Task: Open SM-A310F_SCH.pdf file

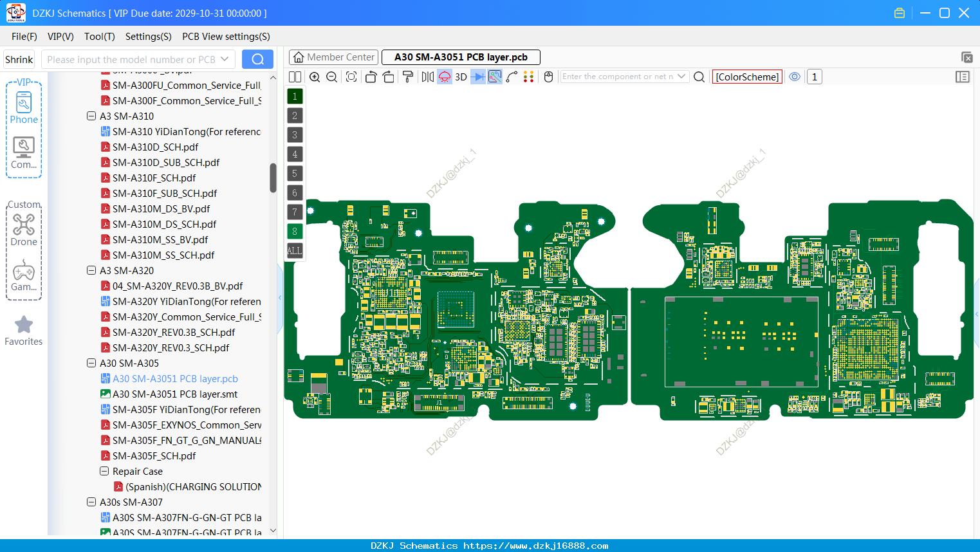Action: pos(154,178)
